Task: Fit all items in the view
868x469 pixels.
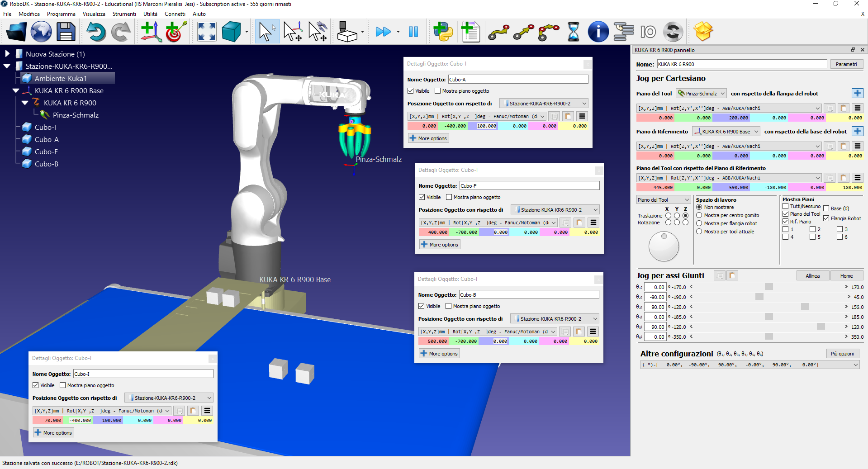Action: tap(207, 32)
